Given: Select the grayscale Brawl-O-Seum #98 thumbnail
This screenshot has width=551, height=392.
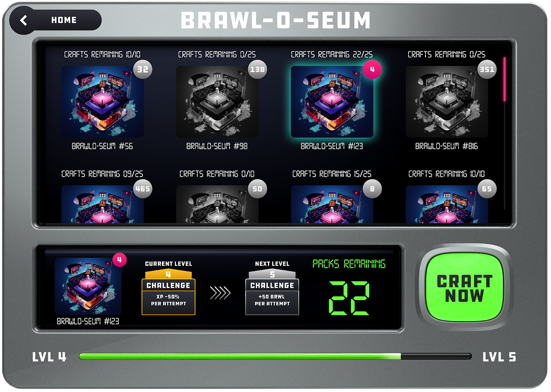Looking at the screenshot, I should click(217, 102).
